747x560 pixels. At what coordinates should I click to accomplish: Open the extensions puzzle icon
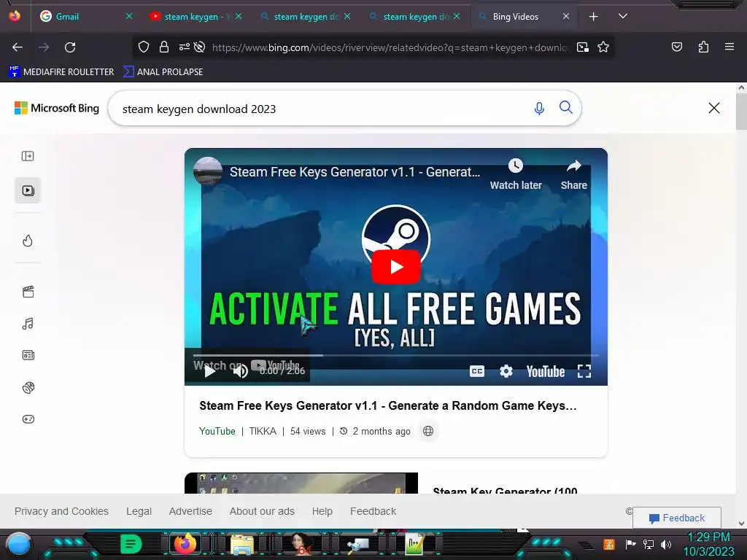pyautogui.click(x=703, y=47)
